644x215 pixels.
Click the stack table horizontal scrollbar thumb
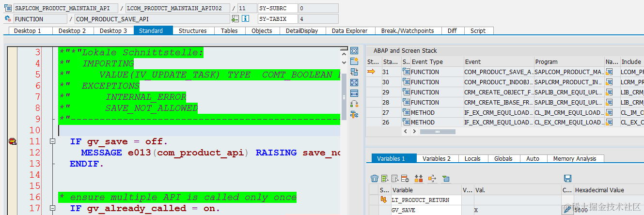438,131
